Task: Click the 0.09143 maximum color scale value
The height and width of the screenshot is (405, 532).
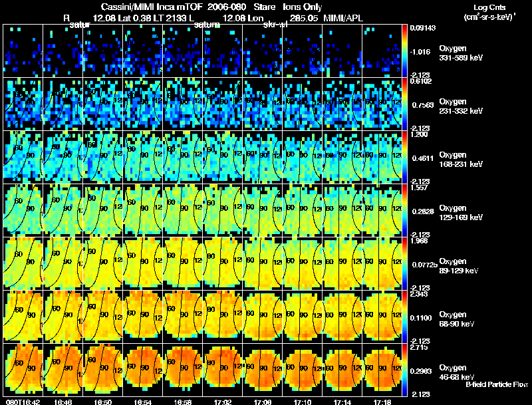Action: click(422, 28)
